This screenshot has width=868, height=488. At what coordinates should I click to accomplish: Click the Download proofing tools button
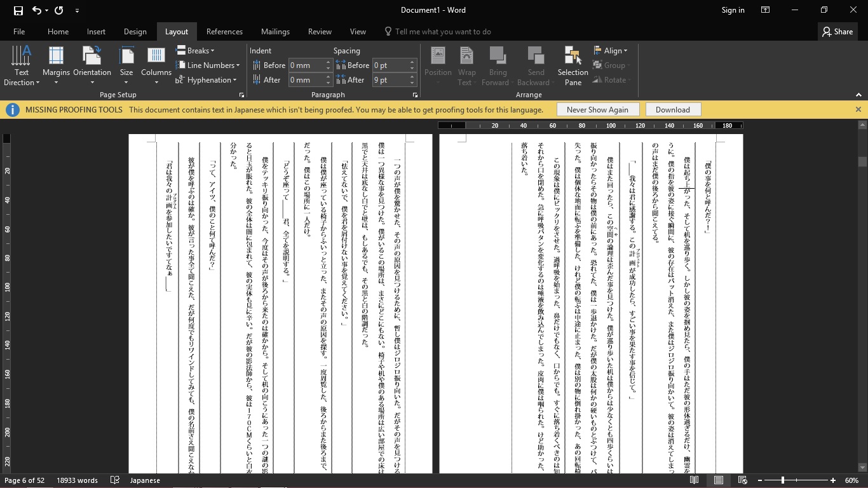pos(672,110)
